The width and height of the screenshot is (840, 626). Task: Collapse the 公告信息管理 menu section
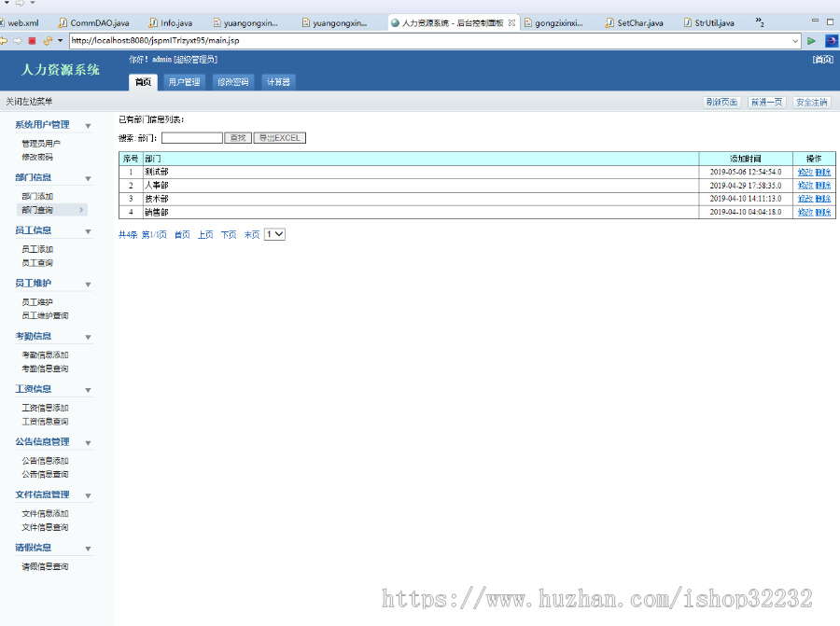(x=88, y=443)
